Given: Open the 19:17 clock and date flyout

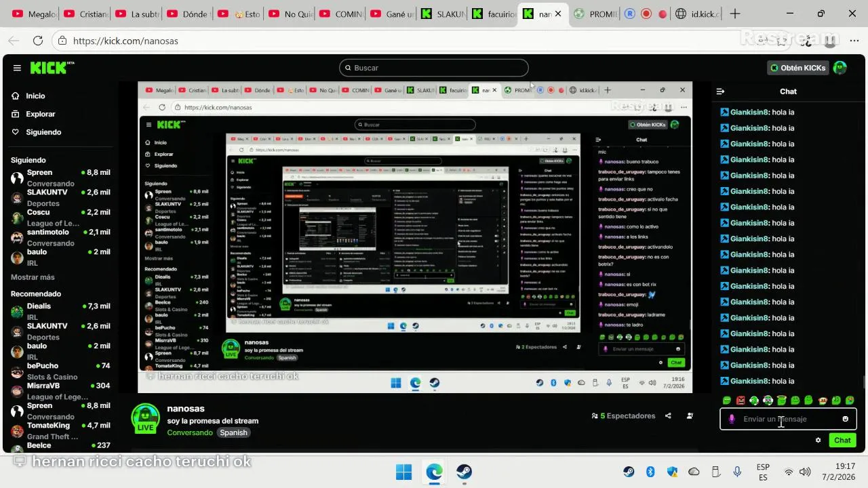Looking at the screenshot, I should click(x=840, y=472).
